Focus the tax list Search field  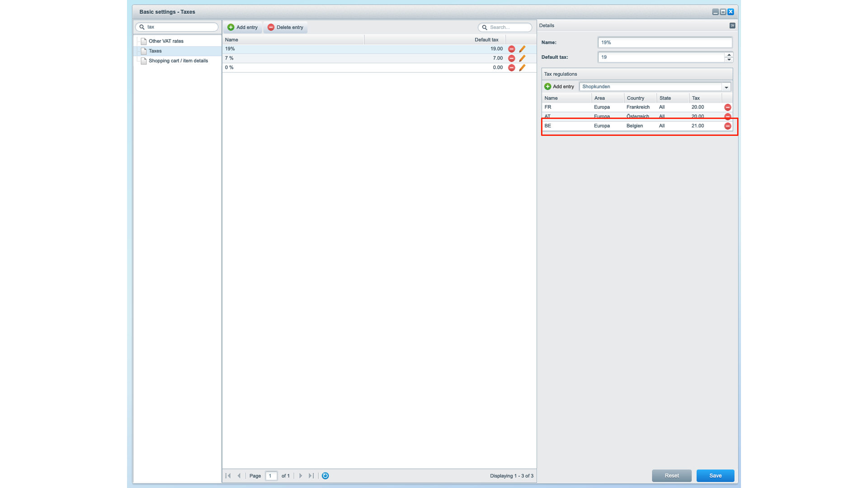tap(505, 27)
